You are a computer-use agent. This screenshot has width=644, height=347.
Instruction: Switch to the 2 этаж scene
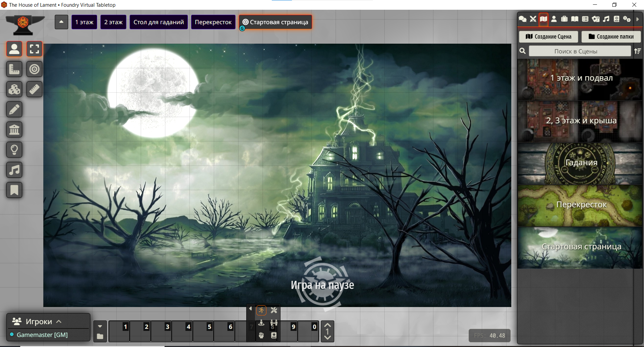point(114,22)
